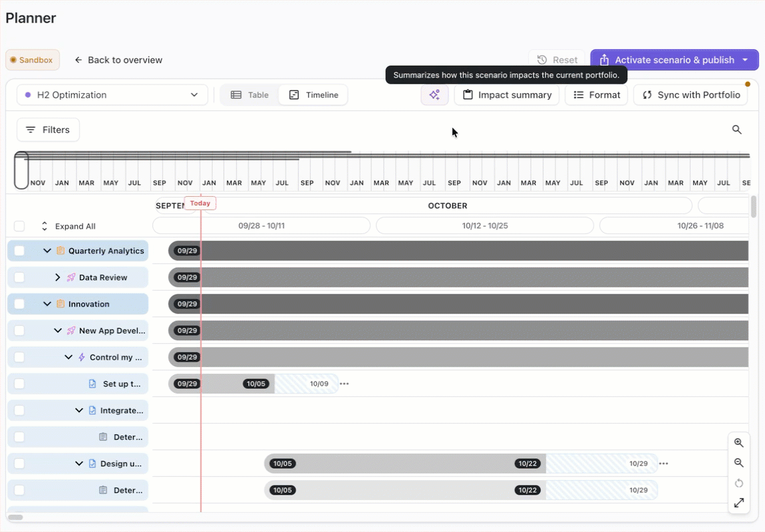Screen dimensions: 765x532
Task: Expand timeline to fullscreen with diagonal arrows
Action: tap(738, 503)
